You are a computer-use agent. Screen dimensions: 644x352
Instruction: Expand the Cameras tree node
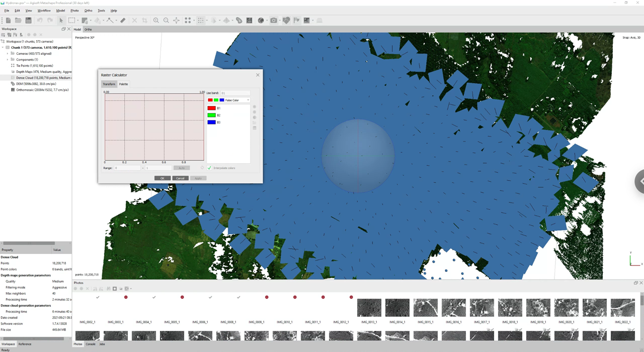pyautogui.click(x=8, y=53)
